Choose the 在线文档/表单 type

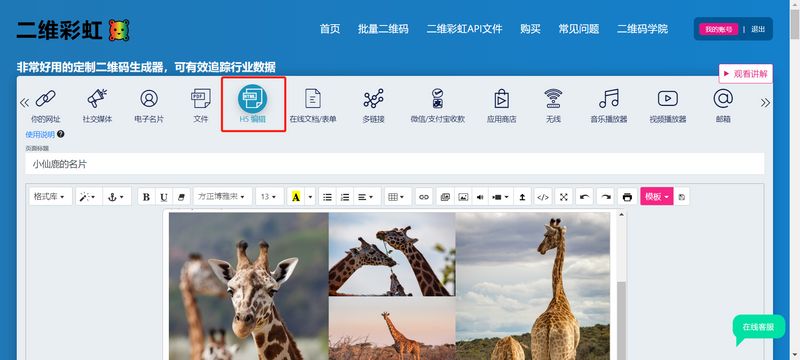[x=313, y=106]
